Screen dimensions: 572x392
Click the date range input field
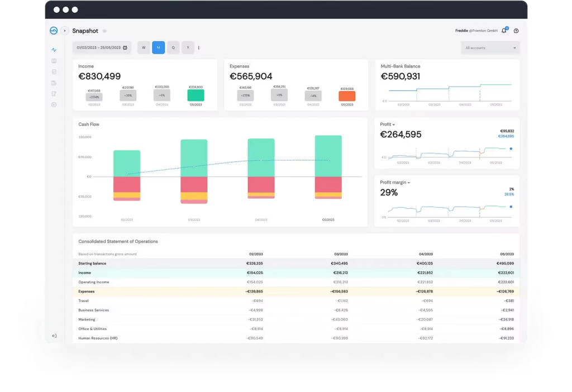99,47
